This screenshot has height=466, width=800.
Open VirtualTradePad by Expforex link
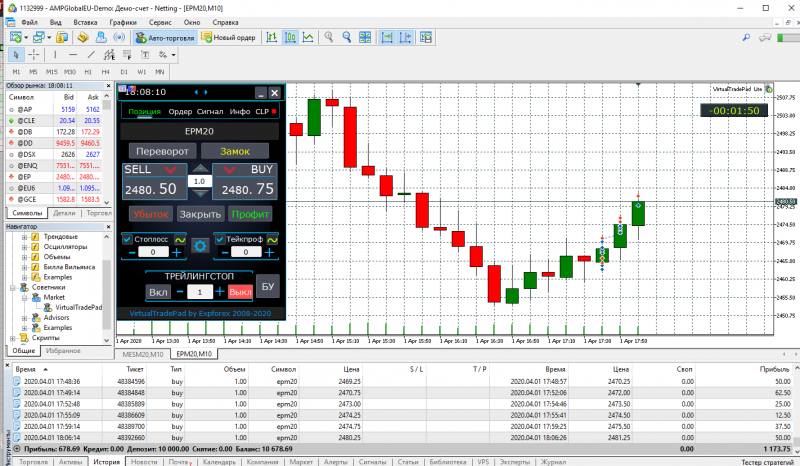pyautogui.click(x=200, y=313)
